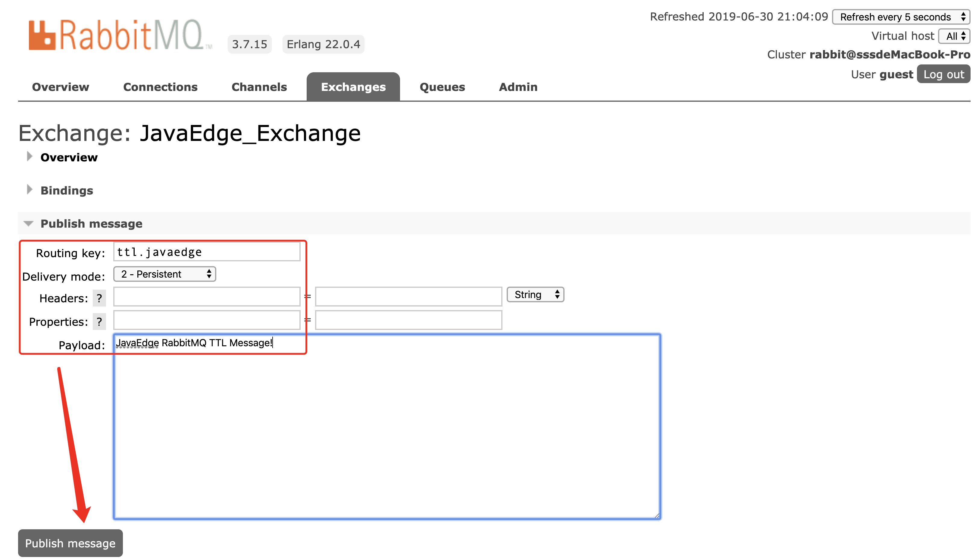Screen dimensions: 976x560
Task: Click the payload textarea resize handle
Action: point(657,515)
